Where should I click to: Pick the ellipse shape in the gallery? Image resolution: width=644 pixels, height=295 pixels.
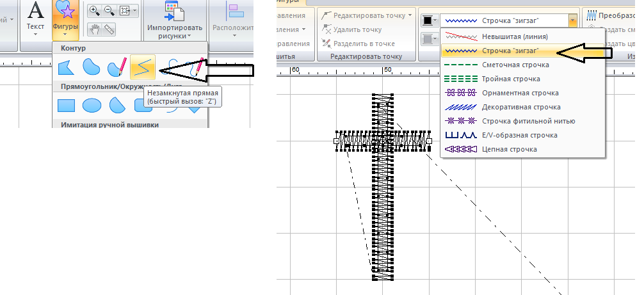pos(92,104)
